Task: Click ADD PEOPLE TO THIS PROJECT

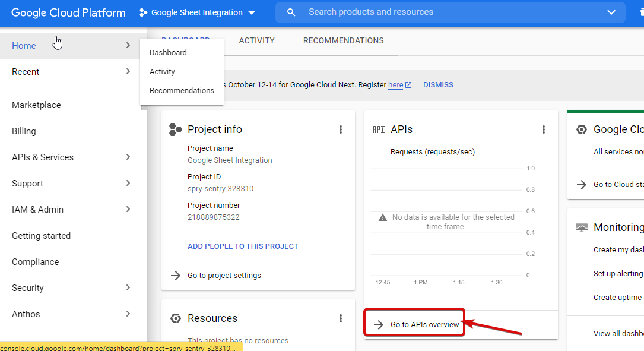Action: click(243, 246)
